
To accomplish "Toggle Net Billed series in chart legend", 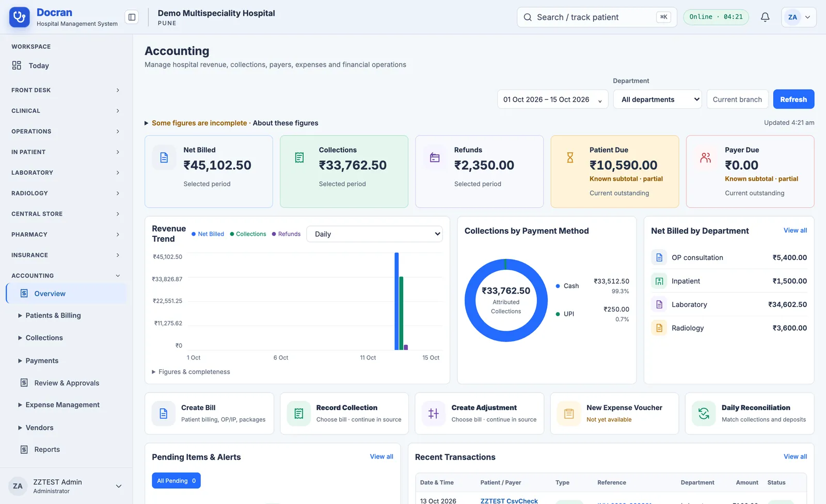I will click(208, 234).
